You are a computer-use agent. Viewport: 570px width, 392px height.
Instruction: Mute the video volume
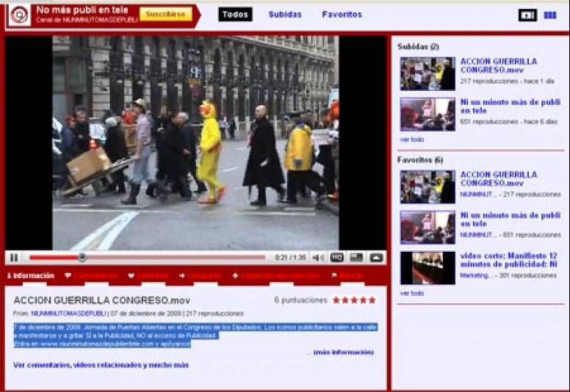point(318,258)
